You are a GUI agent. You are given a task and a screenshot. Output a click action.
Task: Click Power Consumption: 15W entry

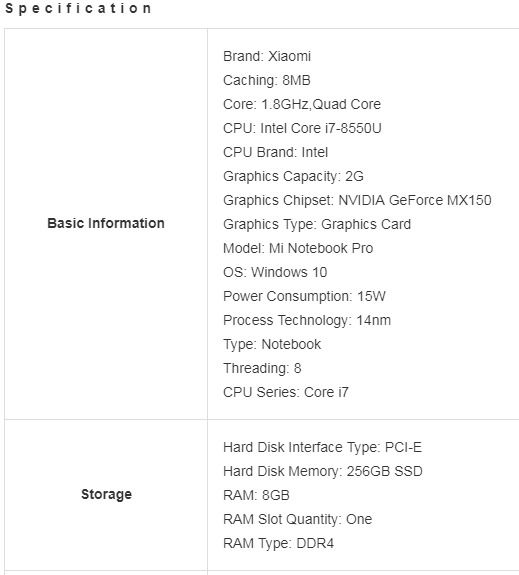304,296
